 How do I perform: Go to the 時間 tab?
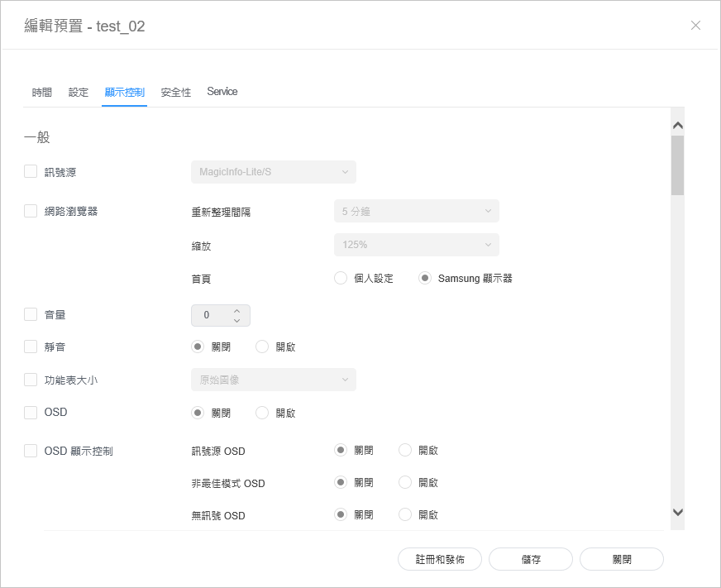[x=42, y=92]
